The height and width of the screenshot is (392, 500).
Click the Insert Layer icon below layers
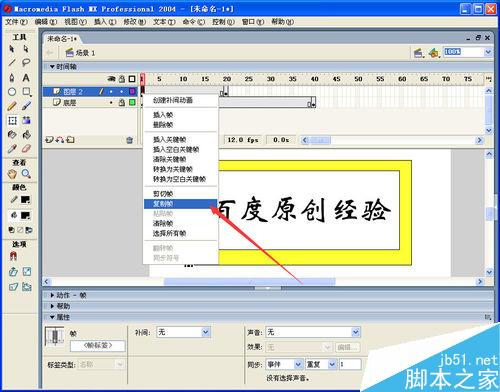pyautogui.click(x=49, y=140)
